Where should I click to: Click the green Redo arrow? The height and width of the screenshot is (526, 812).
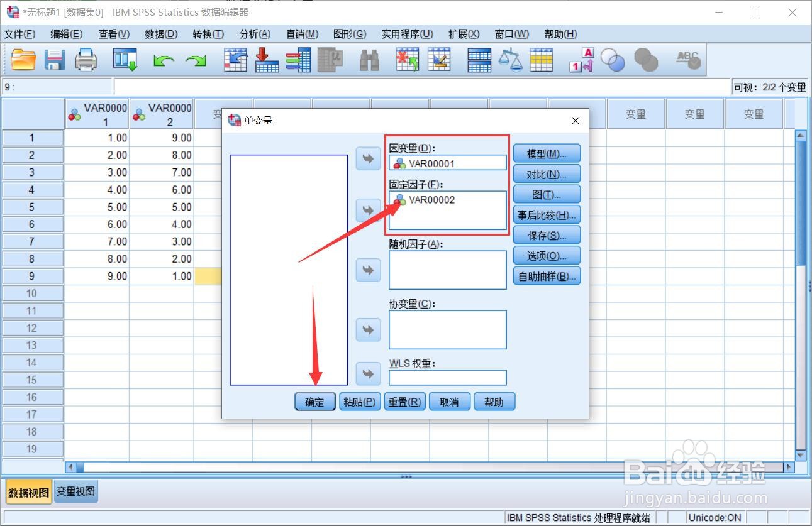click(x=196, y=60)
